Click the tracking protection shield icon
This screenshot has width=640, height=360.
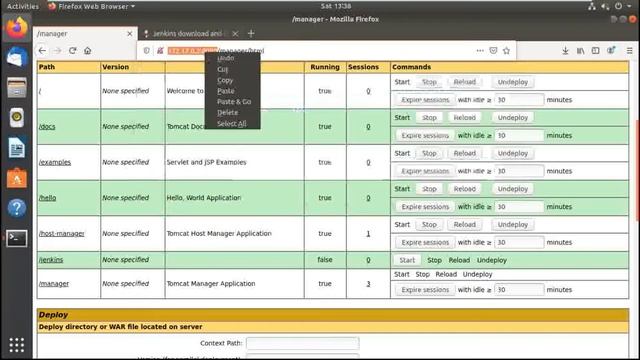(147, 51)
